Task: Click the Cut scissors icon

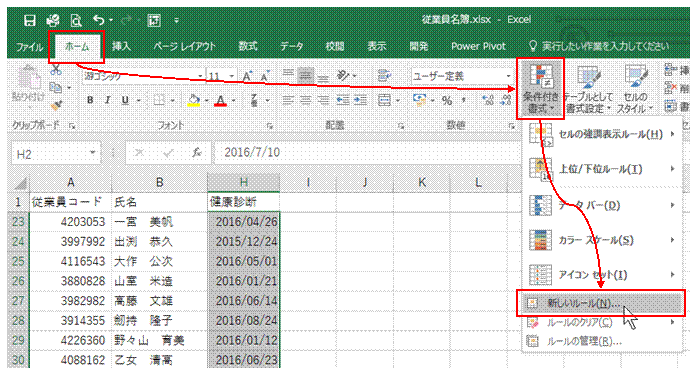Action: (56, 69)
